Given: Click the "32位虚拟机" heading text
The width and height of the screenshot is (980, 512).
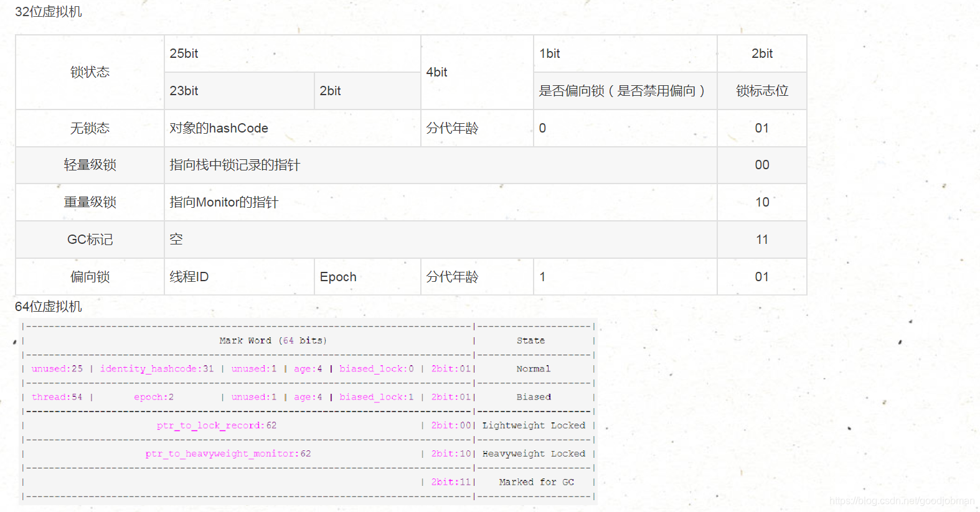Looking at the screenshot, I should point(49,12).
